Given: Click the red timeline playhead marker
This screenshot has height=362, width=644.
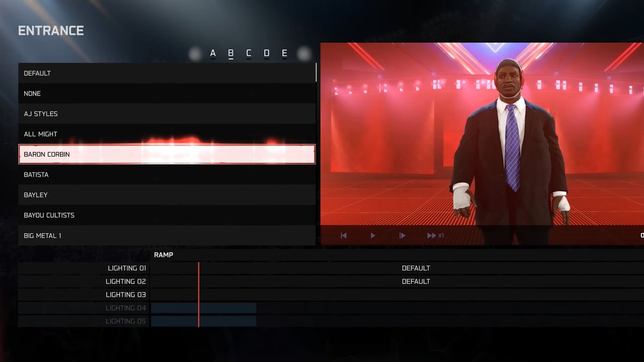Looking at the screenshot, I should point(199,294).
